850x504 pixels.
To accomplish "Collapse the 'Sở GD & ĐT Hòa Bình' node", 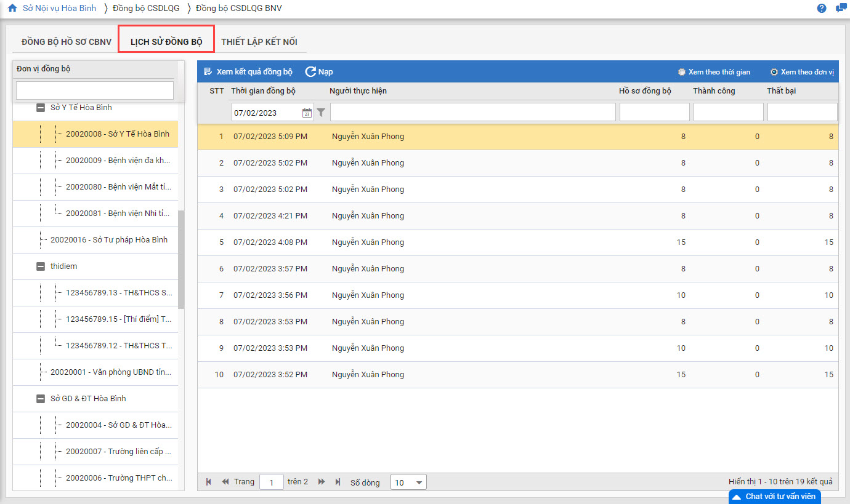I will point(41,399).
